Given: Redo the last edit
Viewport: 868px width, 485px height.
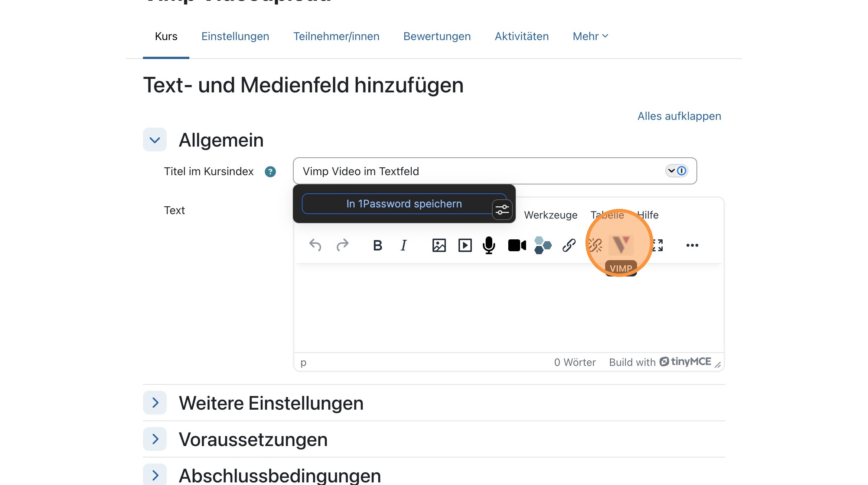Looking at the screenshot, I should (342, 245).
